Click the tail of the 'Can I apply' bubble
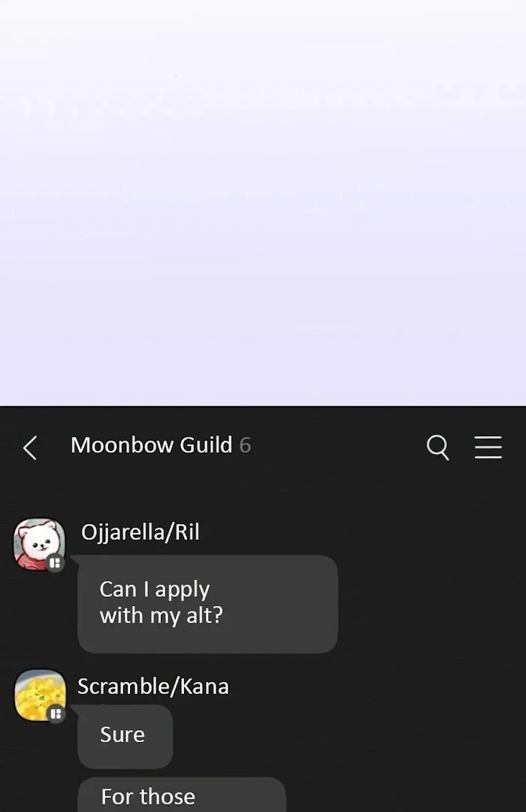 pyautogui.click(x=74, y=559)
